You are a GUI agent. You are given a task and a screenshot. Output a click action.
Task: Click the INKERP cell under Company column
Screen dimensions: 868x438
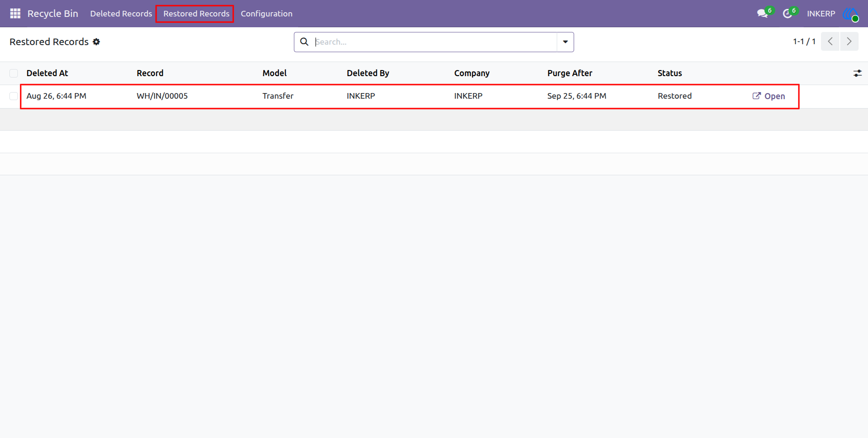pyautogui.click(x=468, y=96)
